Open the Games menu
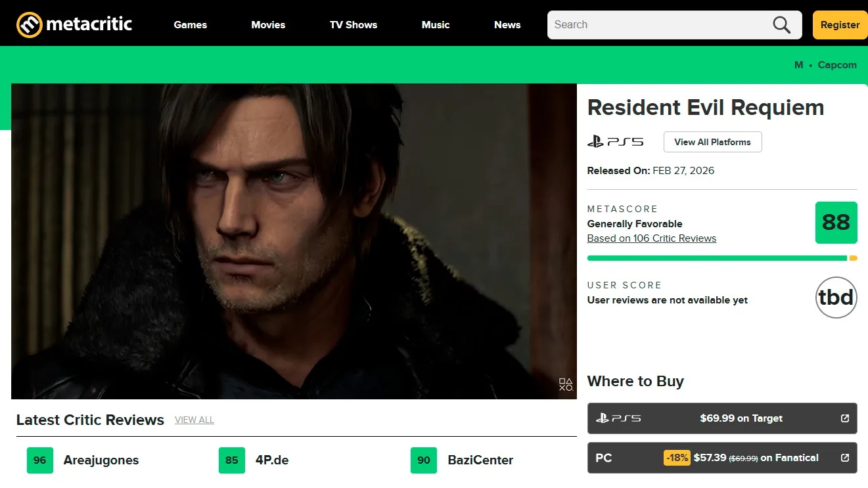868x488 pixels. pyautogui.click(x=191, y=25)
